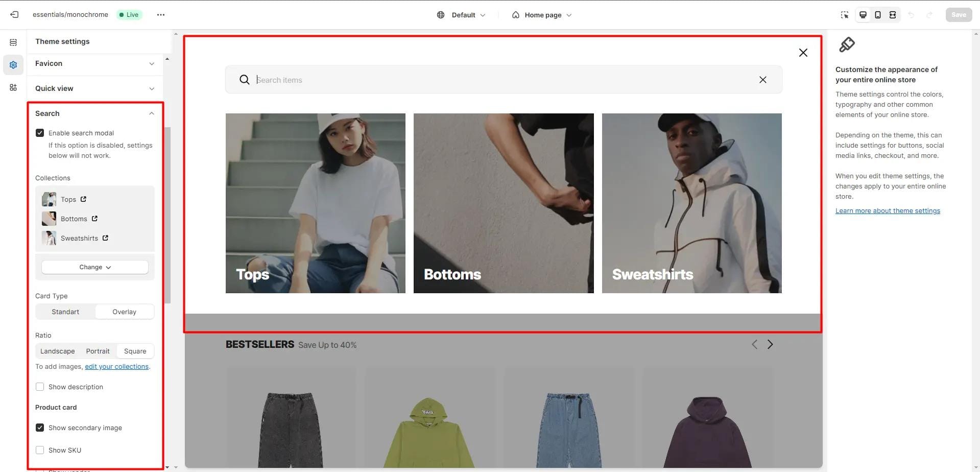Enable the Show description checkbox
The width and height of the screenshot is (980, 472).
pyautogui.click(x=40, y=387)
